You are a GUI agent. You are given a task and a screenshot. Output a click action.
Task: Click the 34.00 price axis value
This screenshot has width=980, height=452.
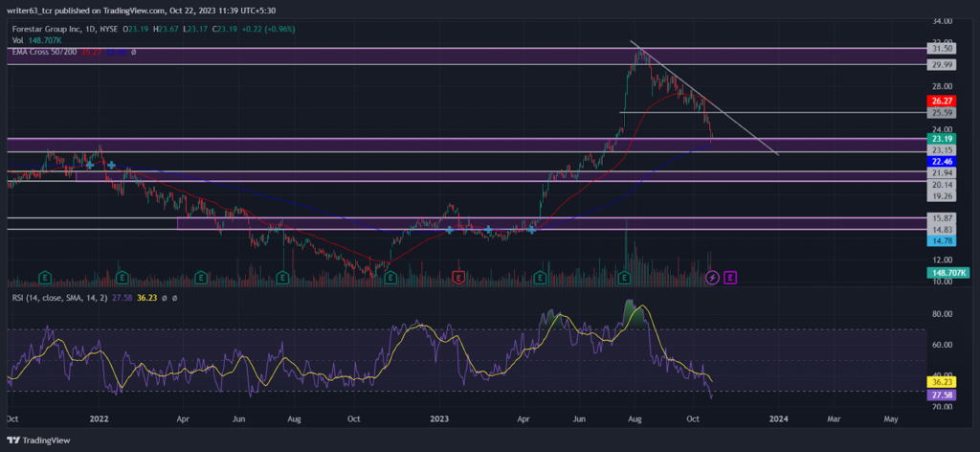coord(942,21)
